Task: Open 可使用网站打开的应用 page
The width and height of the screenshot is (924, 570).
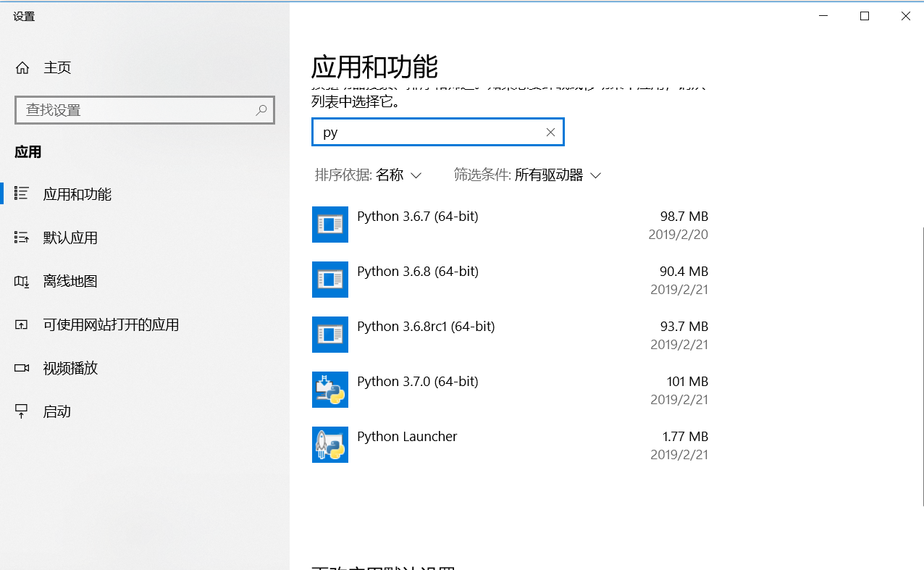Action: pos(111,324)
